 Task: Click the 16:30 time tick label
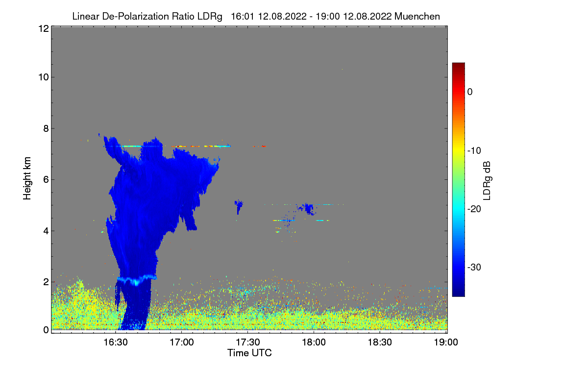(x=116, y=343)
